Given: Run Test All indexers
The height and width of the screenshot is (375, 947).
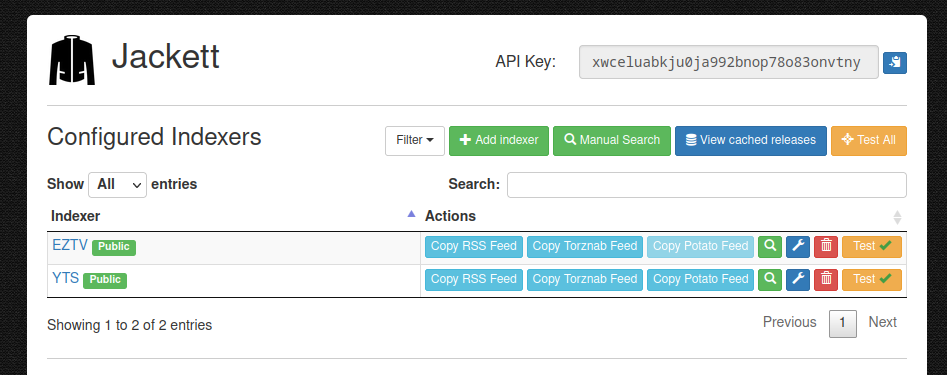Looking at the screenshot, I should (868, 141).
